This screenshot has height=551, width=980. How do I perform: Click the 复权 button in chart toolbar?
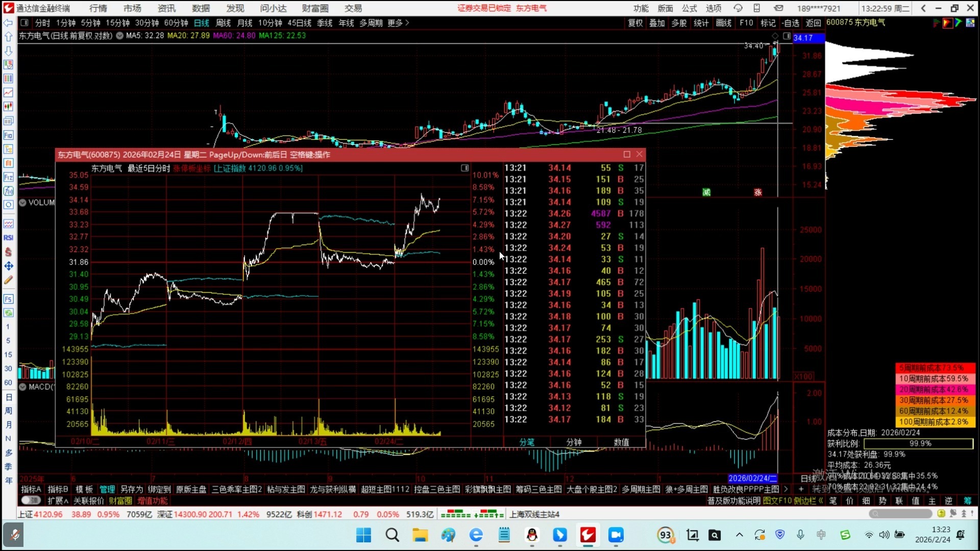point(635,23)
